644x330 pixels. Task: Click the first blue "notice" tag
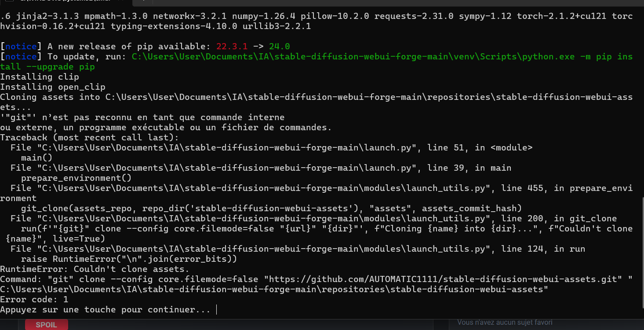[21, 46]
